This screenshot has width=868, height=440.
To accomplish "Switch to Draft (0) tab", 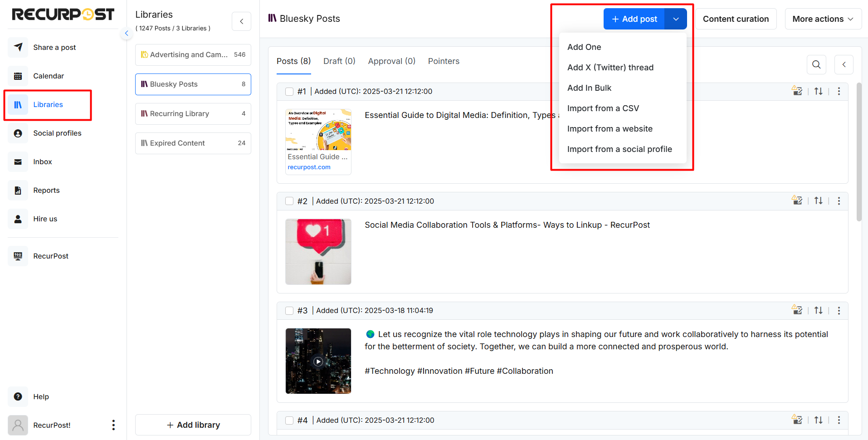I will coord(339,61).
